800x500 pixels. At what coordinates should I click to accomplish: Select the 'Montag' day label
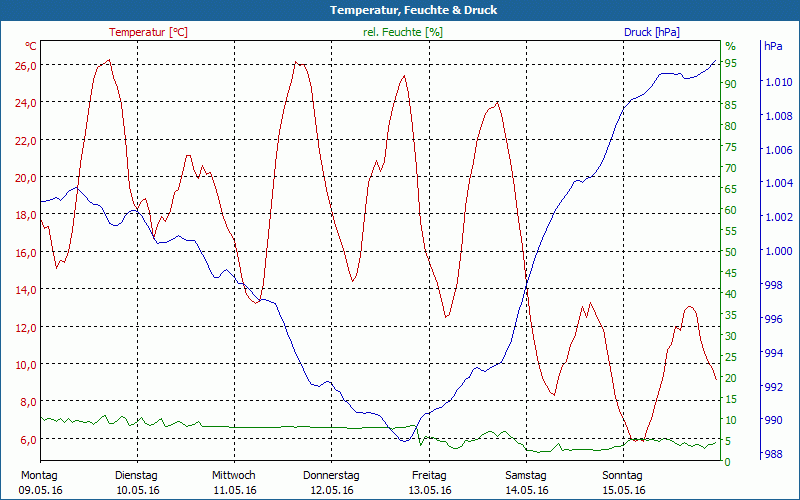pos(39,475)
